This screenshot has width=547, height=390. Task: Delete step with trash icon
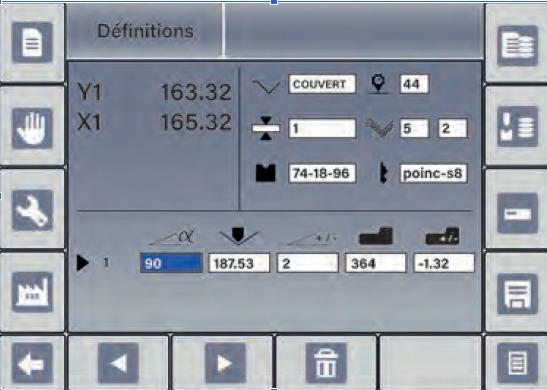click(x=326, y=363)
